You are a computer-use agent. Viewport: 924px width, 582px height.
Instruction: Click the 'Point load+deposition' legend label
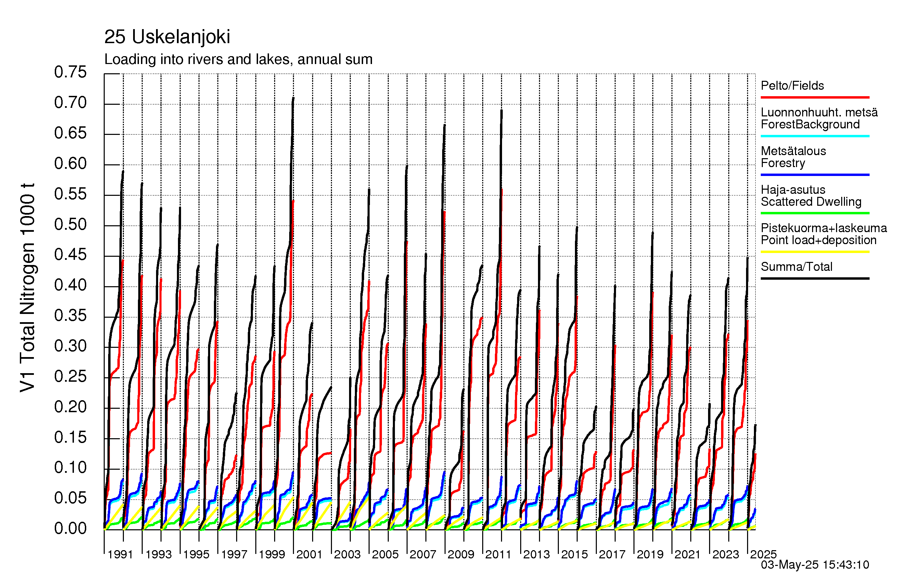tap(819, 240)
